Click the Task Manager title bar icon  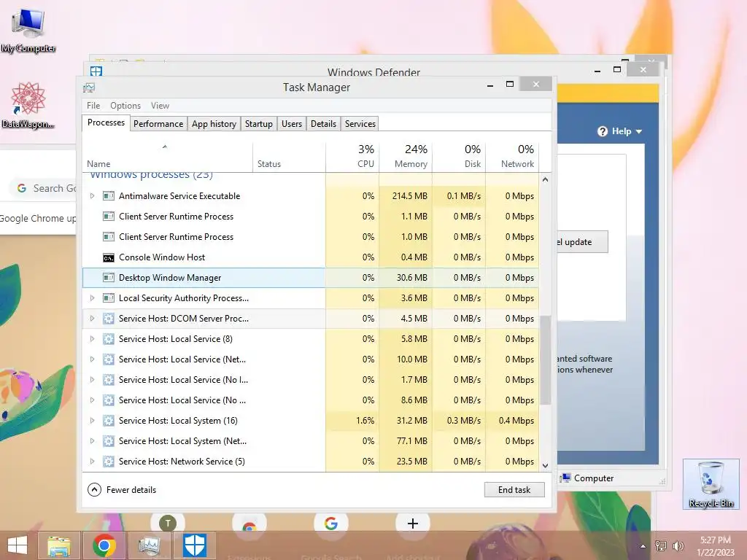click(89, 87)
